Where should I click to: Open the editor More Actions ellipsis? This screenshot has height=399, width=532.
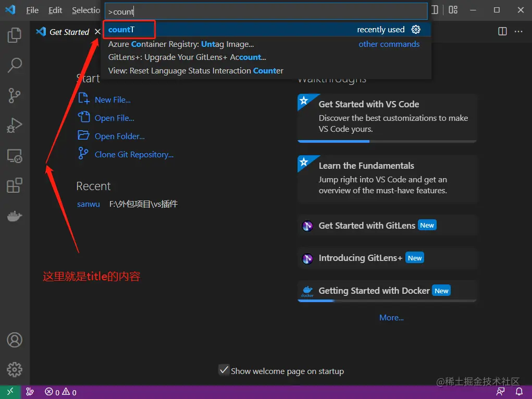[x=518, y=31]
